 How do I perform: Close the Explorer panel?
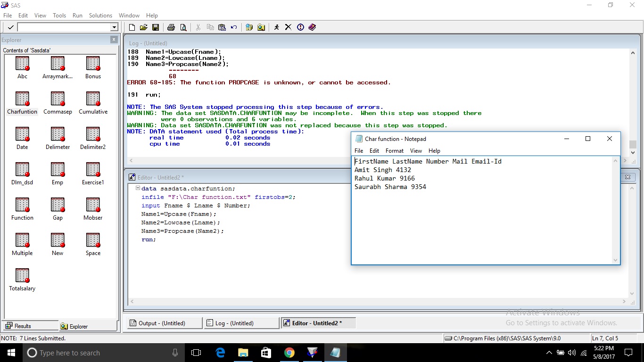(x=114, y=40)
